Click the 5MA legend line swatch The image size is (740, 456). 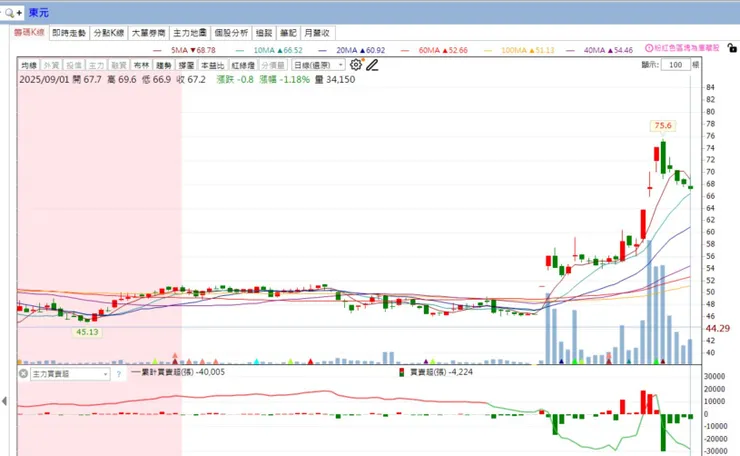157,50
